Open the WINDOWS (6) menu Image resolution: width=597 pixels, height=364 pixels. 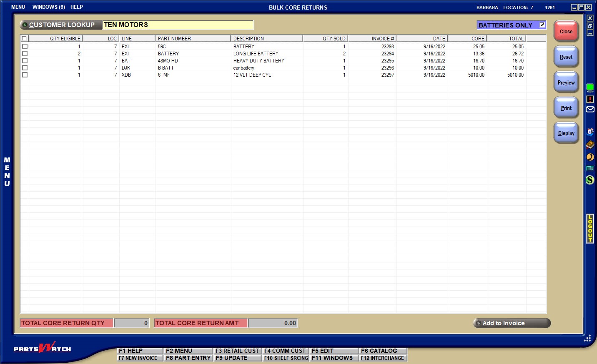pyautogui.click(x=48, y=7)
